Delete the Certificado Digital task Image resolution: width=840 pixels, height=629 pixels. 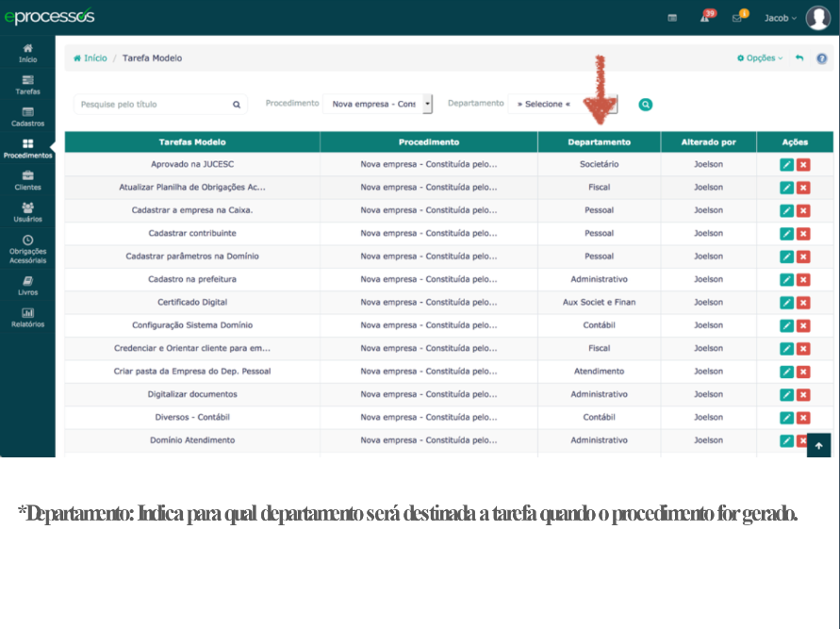pyautogui.click(x=803, y=303)
